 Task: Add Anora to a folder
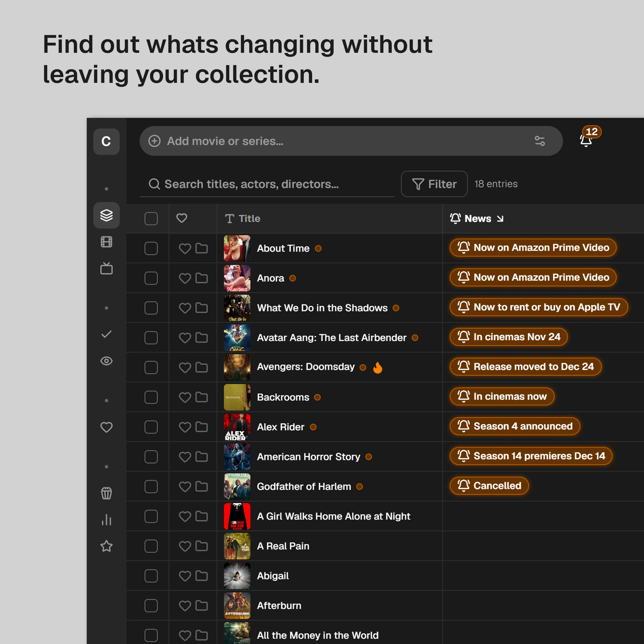pyautogui.click(x=201, y=278)
